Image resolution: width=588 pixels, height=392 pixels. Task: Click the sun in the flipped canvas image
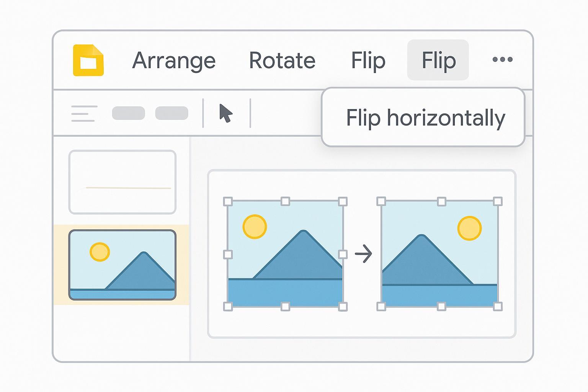(469, 228)
